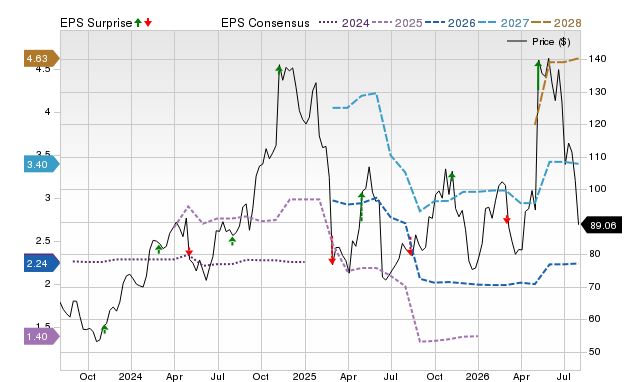Image resolution: width=640 pixels, height=382 pixels.
Task: Click the 120 price axis label
Action: click(597, 124)
